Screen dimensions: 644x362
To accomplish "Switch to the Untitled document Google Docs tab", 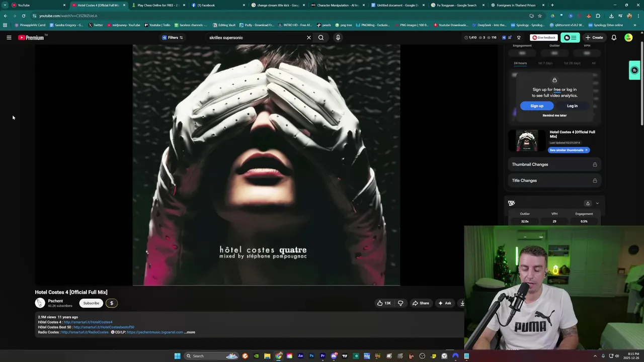I will [x=397, y=5].
